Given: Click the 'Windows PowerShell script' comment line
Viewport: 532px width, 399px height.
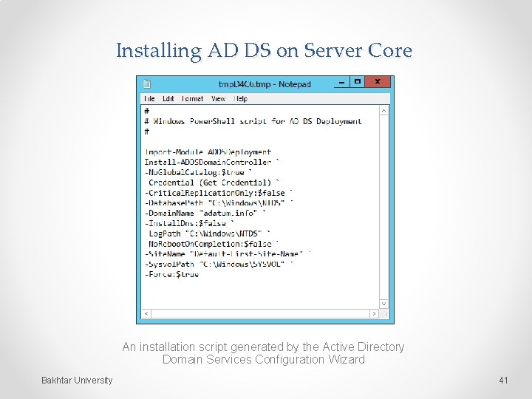Looking at the screenshot, I should [x=253, y=121].
